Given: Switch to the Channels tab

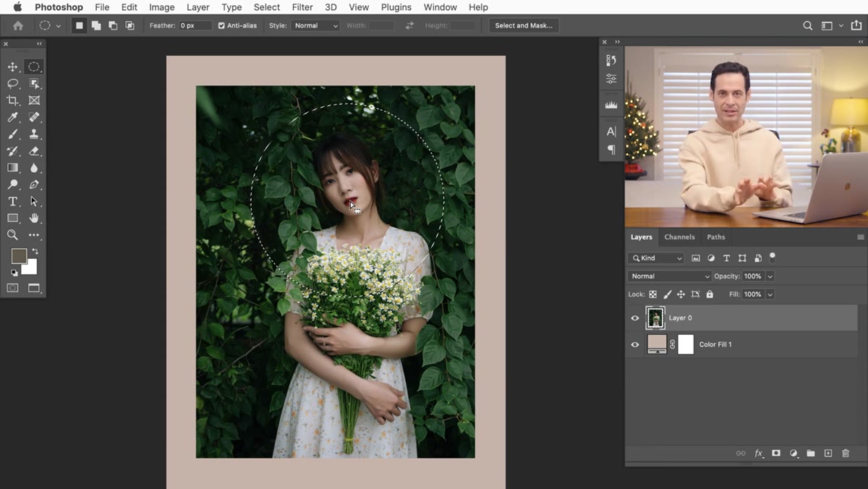Looking at the screenshot, I should tap(679, 237).
